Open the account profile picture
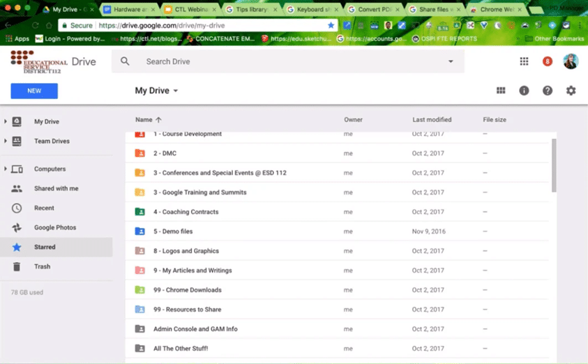Viewport: 588px width, 364px height. (571, 61)
